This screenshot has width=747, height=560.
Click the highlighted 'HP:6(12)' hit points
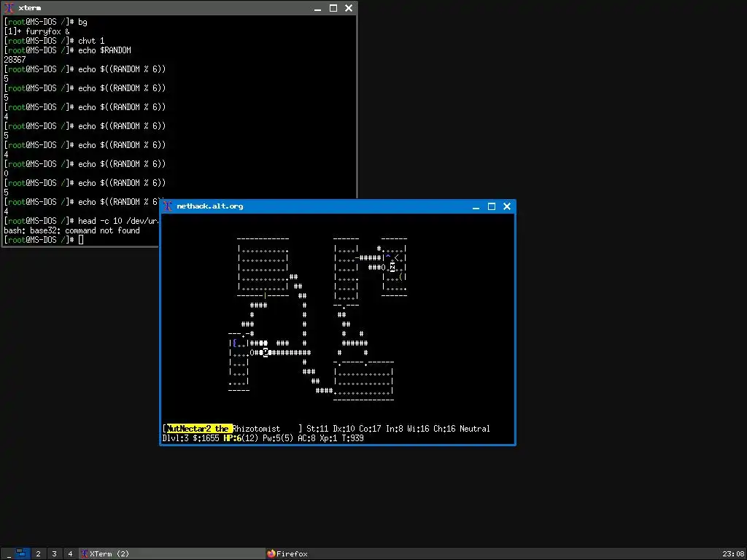(x=241, y=437)
